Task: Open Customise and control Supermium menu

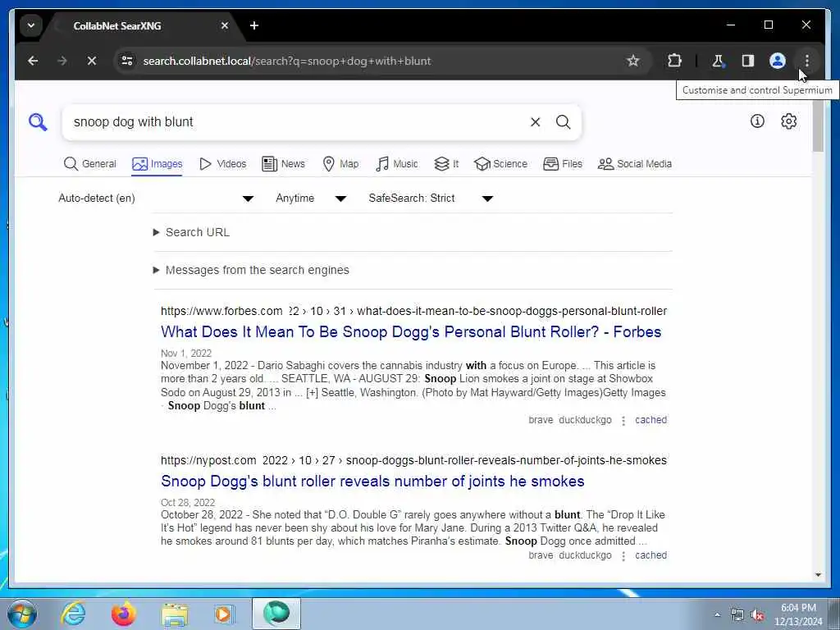Action: click(807, 61)
